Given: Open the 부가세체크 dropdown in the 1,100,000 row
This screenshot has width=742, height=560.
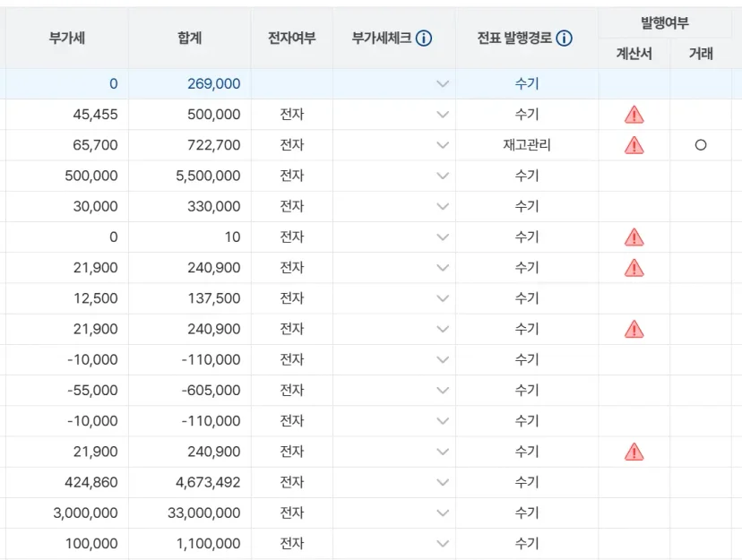Looking at the screenshot, I should [443, 544].
